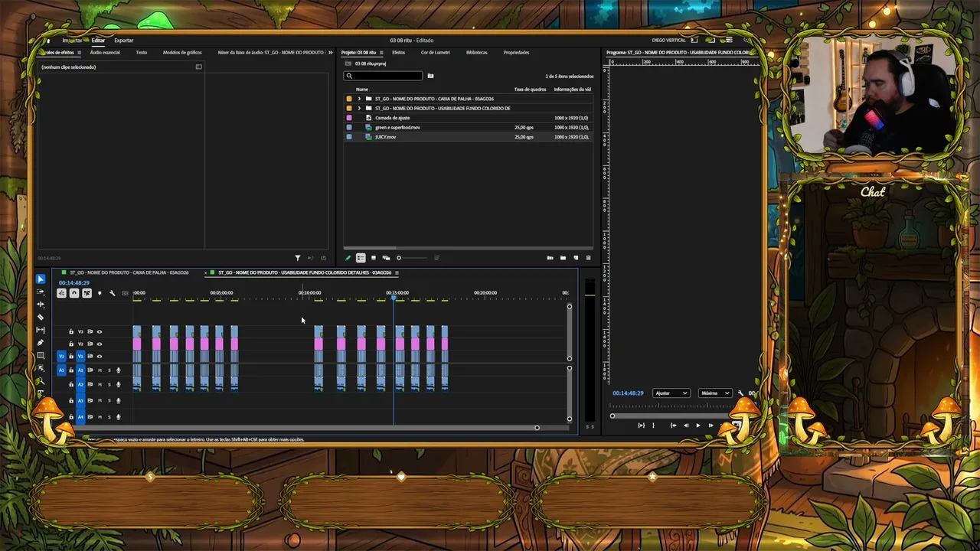Open Program monitor settings wrench
980x551 pixels.
pyautogui.click(x=740, y=393)
